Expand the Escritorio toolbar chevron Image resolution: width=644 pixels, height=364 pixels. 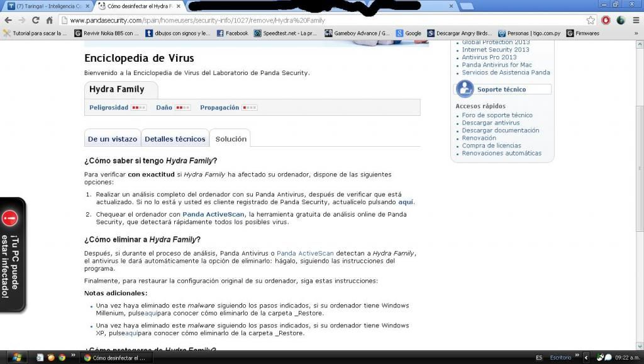click(x=577, y=355)
